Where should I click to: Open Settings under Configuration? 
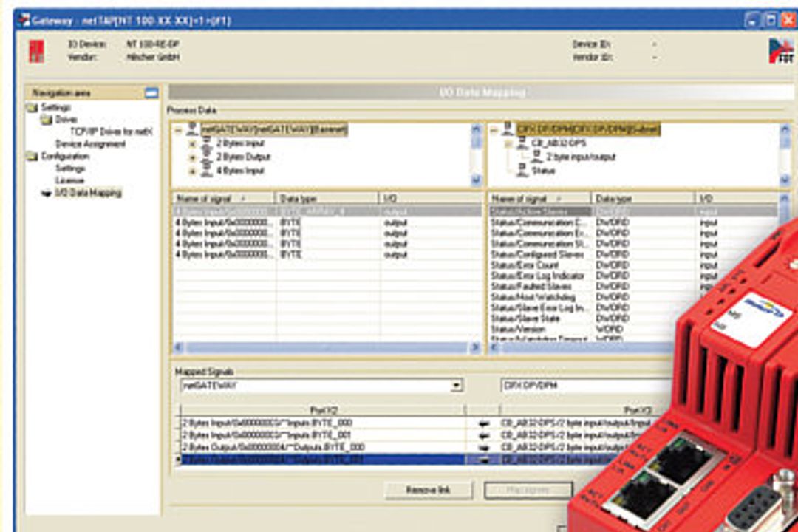(70, 168)
